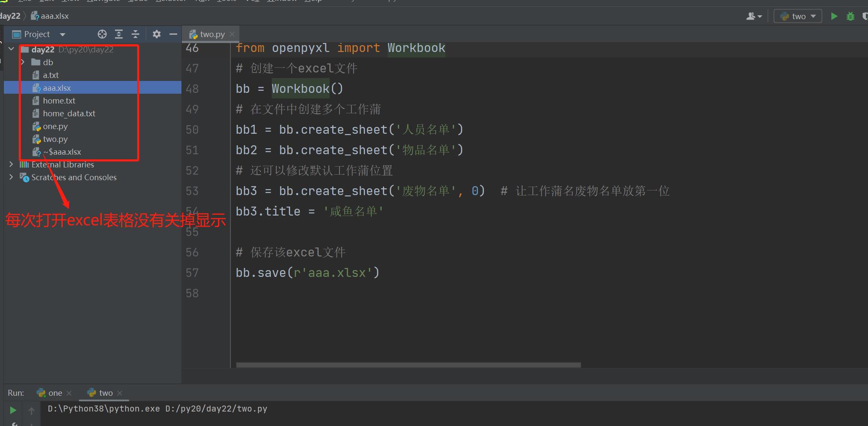Click the editor horizontal scrollbar
Viewport: 868px width, 426px height.
pos(408,365)
